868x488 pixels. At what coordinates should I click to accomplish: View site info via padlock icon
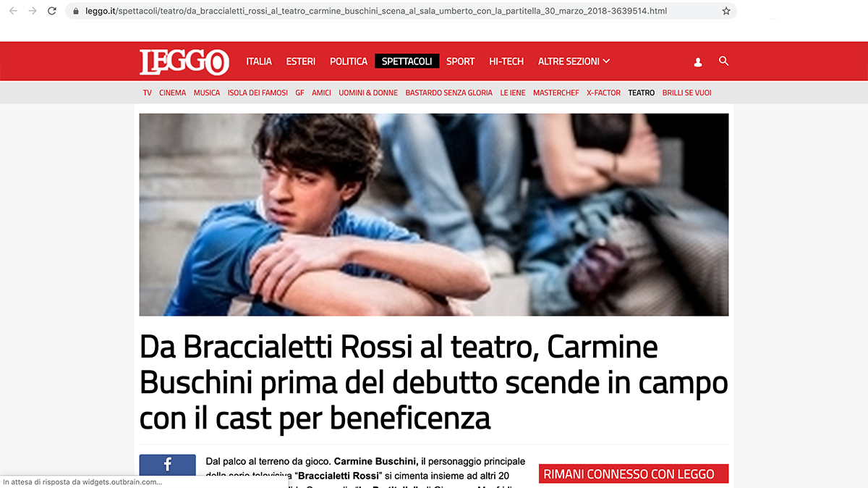pos(75,12)
